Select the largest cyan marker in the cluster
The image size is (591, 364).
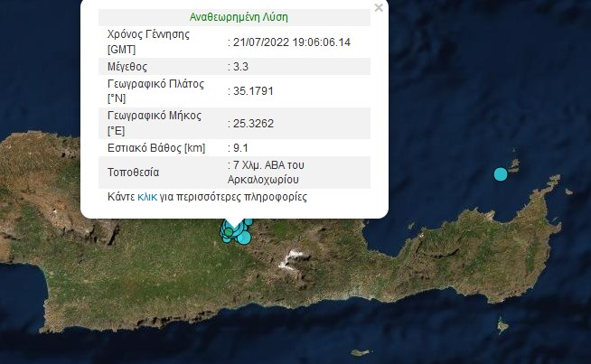[x=243, y=237]
